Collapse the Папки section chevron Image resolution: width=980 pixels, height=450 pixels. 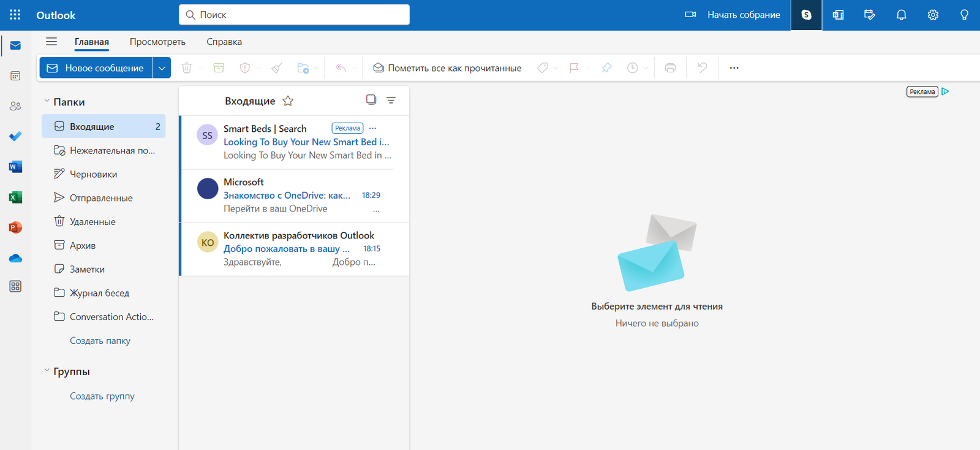47,101
